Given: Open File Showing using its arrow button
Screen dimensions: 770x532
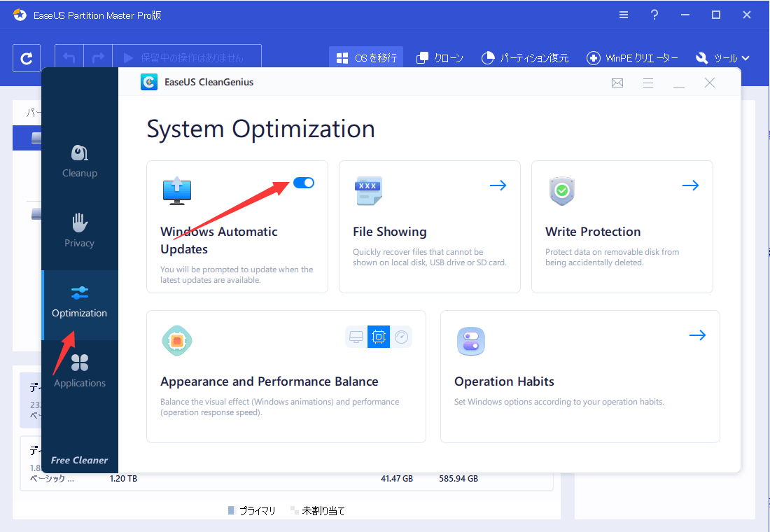Looking at the screenshot, I should click(498, 185).
